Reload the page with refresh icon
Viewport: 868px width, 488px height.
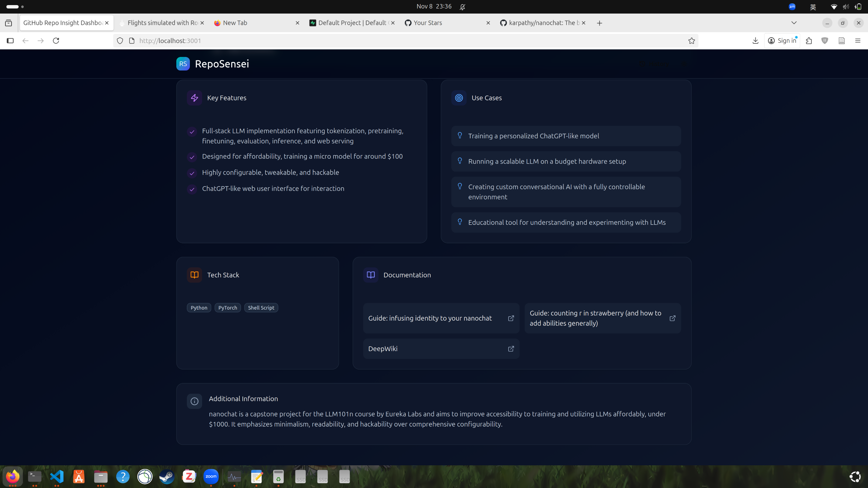tap(56, 41)
